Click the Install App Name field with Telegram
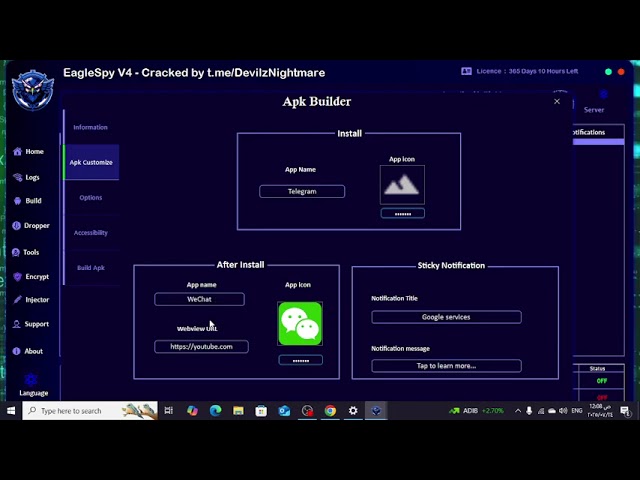Viewport: 640px width, 480px height. click(302, 191)
